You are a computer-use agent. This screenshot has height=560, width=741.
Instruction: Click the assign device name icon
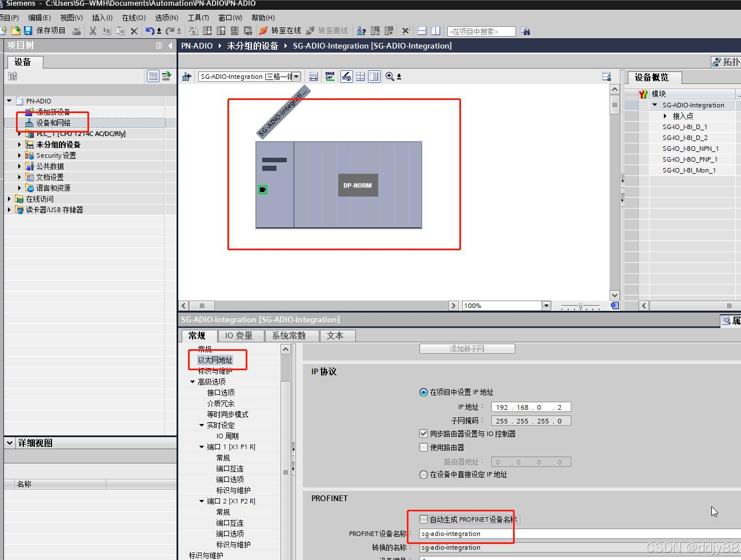point(330,76)
